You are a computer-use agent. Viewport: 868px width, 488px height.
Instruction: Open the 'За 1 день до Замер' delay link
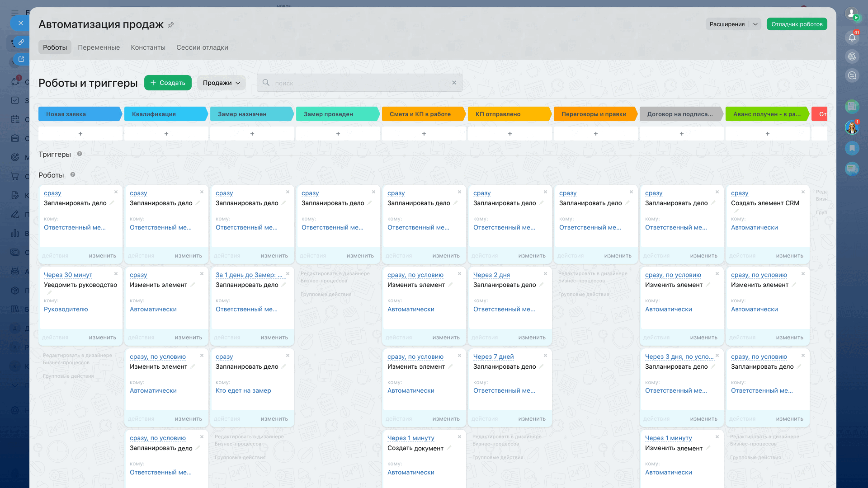coord(249,275)
